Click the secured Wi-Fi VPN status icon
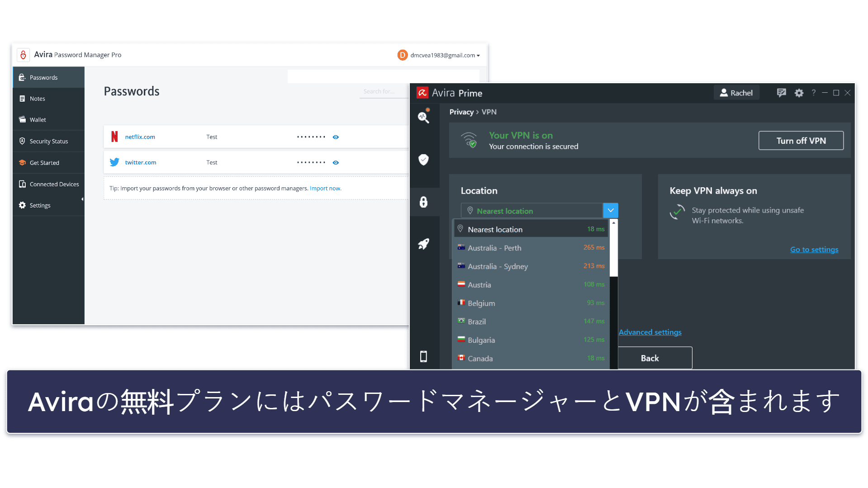This screenshot has width=868, height=488. pyautogui.click(x=469, y=140)
